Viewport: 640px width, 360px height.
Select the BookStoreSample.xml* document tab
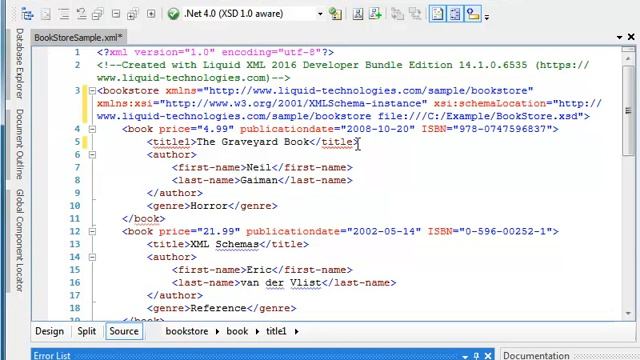pos(78,38)
